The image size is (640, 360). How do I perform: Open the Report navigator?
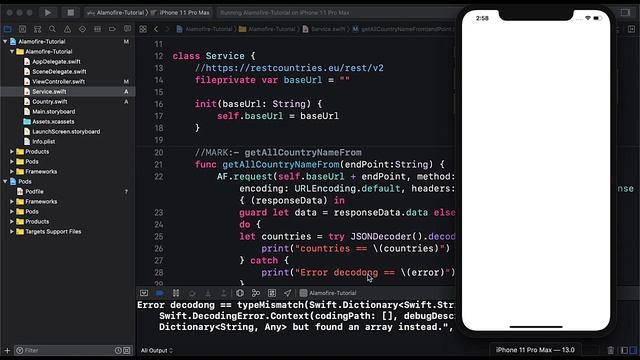(x=127, y=29)
